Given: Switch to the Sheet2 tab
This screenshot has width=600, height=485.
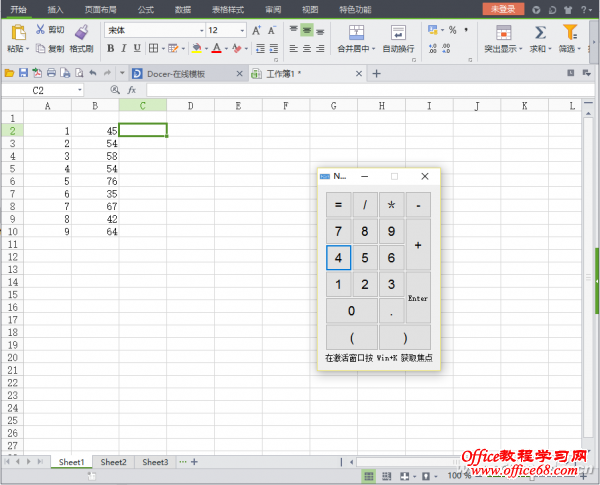Looking at the screenshot, I should (x=113, y=462).
